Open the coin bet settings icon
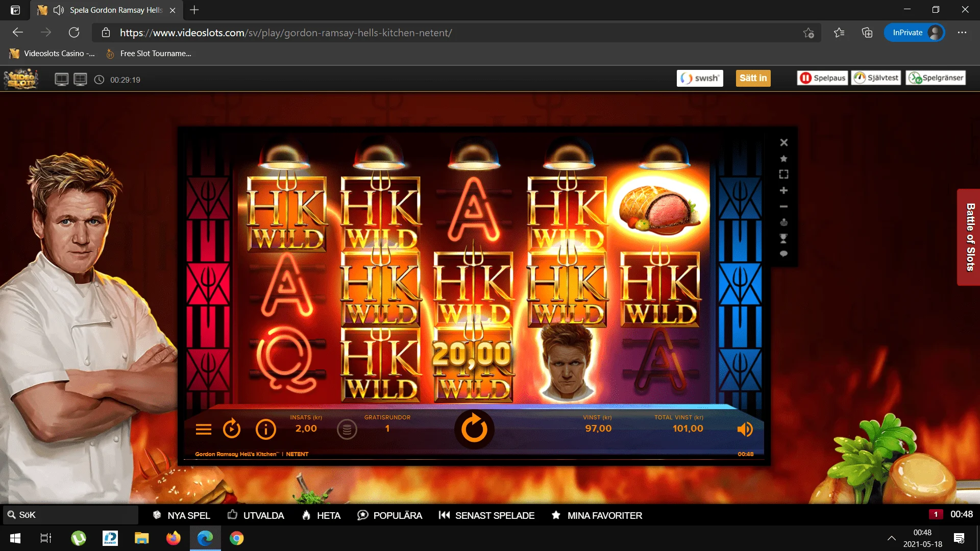This screenshot has width=980, height=551. (347, 430)
